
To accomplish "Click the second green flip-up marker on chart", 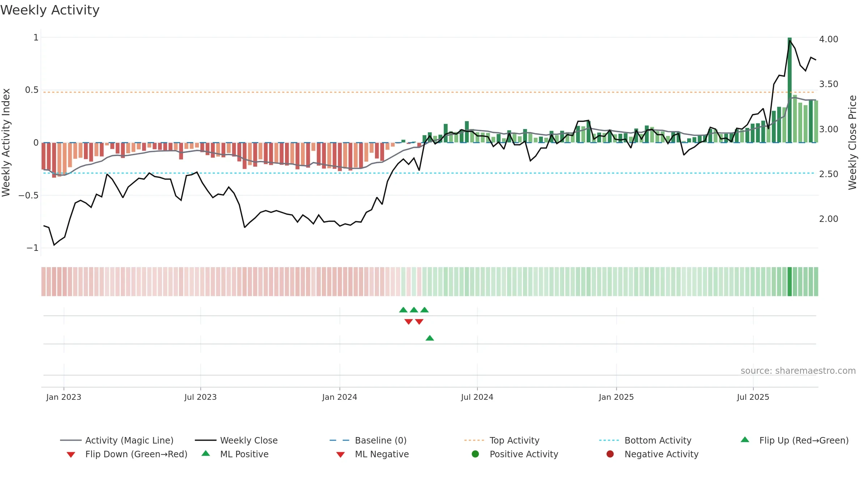I will click(x=414, y=310).
